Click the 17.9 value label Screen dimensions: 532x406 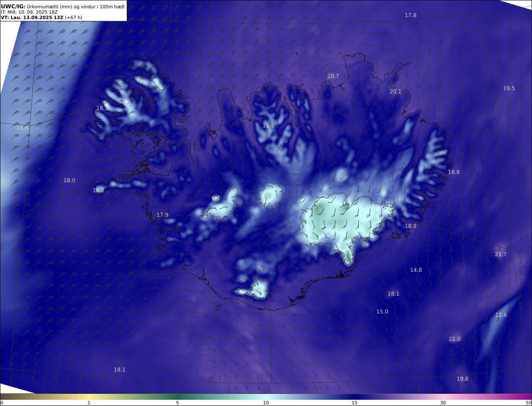[163, 215]
